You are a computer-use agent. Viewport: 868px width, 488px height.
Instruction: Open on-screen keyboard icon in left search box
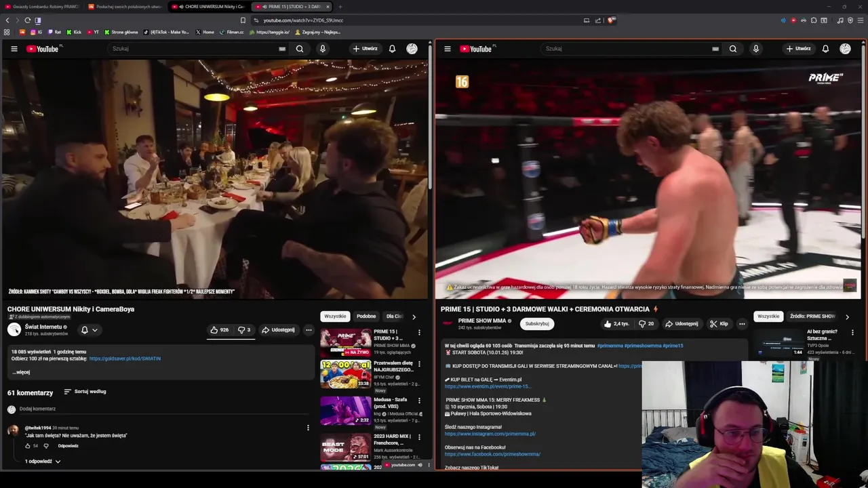coord(282,49)
